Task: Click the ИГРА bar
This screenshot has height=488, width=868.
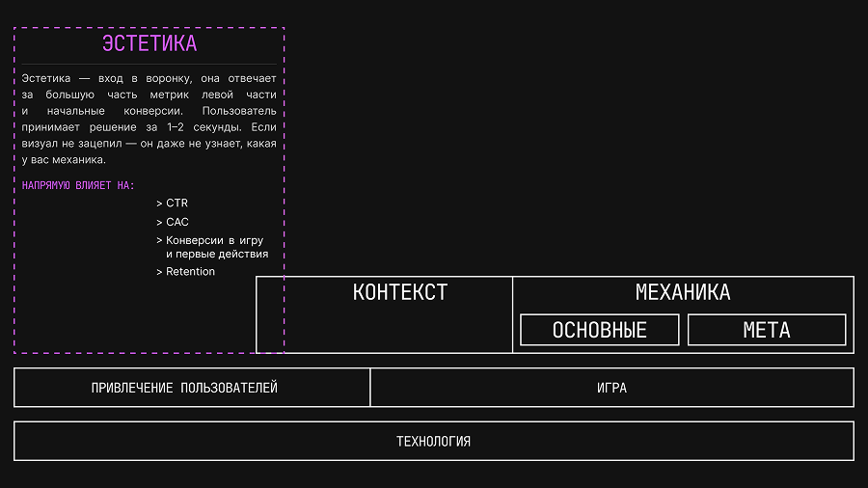Action: click(611, 388)
